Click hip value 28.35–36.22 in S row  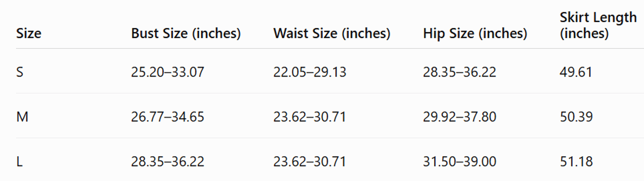[x=459, y=72]
